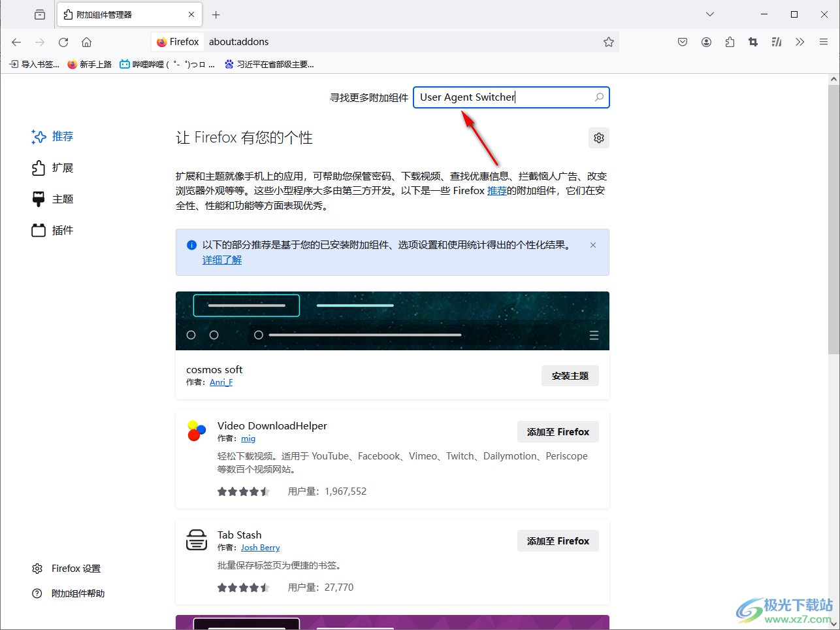Viewport: 840px width, 630px height.
Task: Select the 扩展 sidebar category
Action: tap(54, 168)
